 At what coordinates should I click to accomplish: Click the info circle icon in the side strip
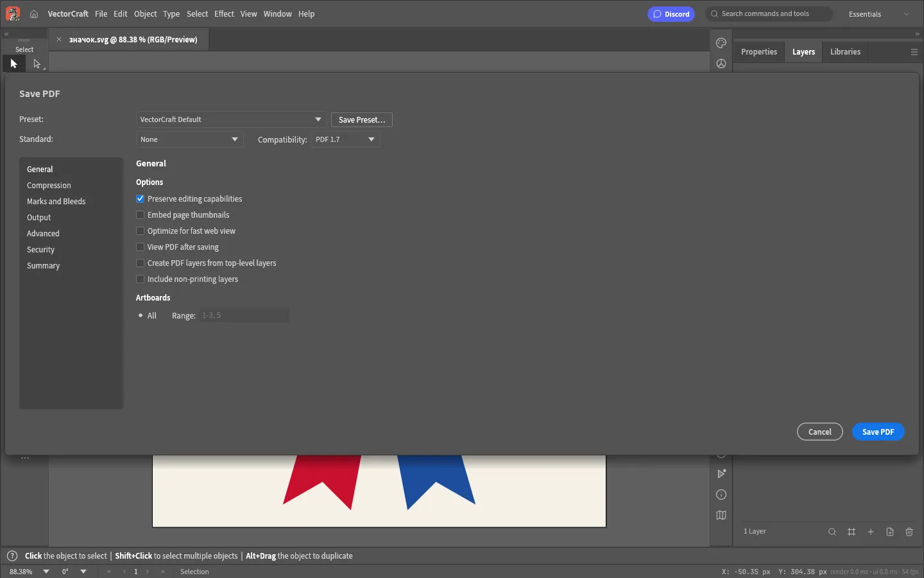(x=721, y=495)
